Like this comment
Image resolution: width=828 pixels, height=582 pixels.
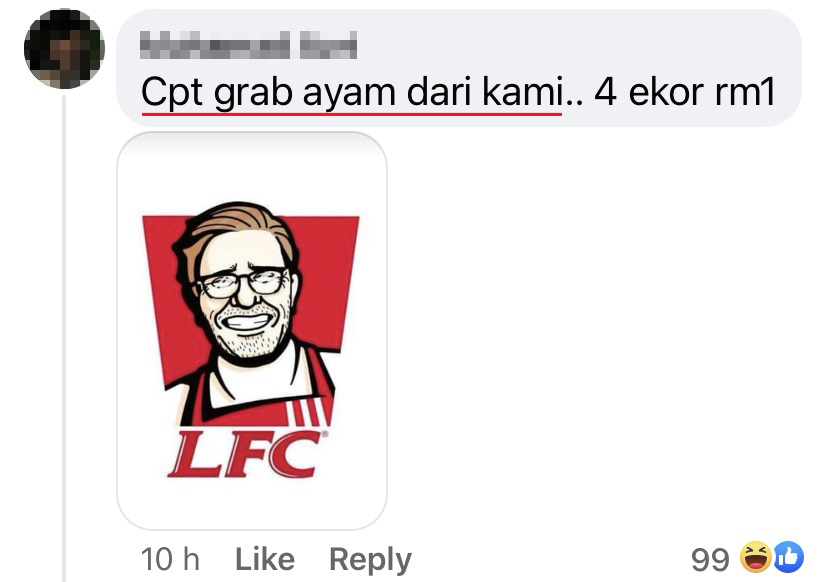point(265,559)
